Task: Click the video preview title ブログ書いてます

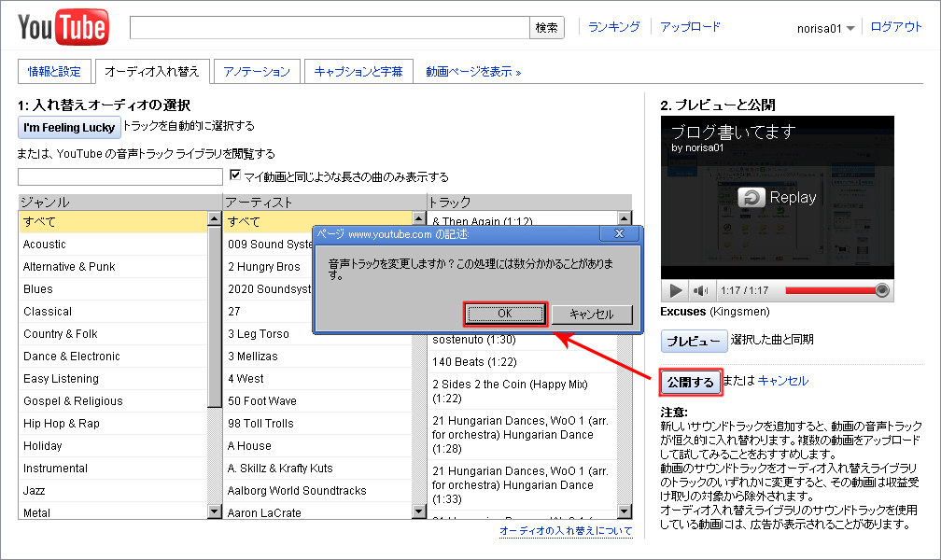Action: [x=733, y=132]
